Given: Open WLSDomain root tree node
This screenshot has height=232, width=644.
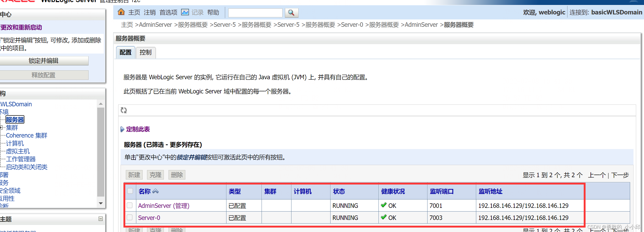Looking at the screenshot, I should [x=16, y=104].
